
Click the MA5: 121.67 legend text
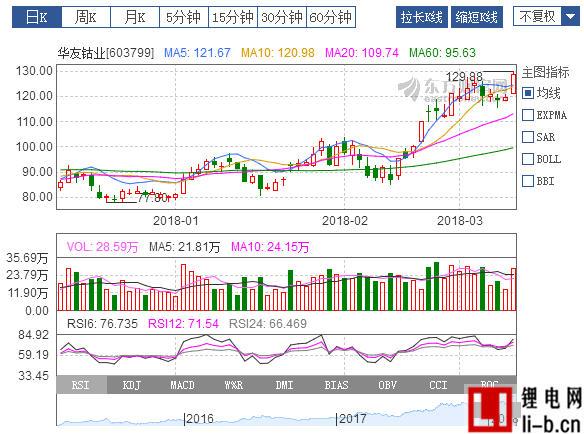tap(197, 53)
